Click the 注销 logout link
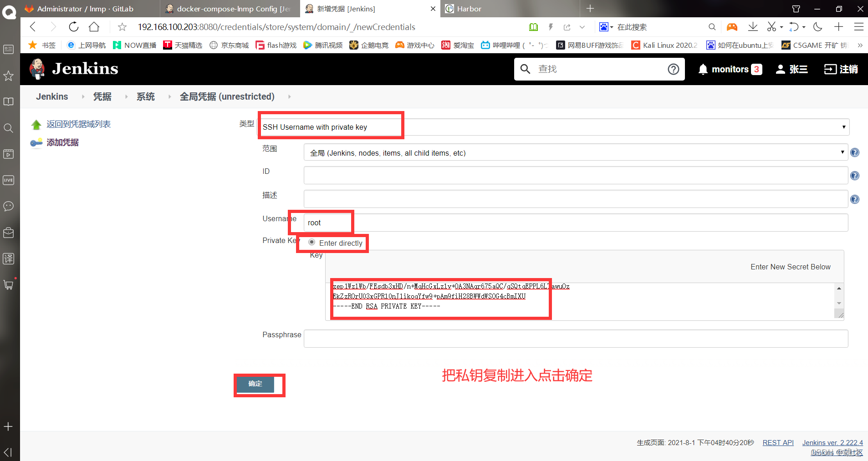The width and height of the screenshot is (868, 461). coord(841,69)
